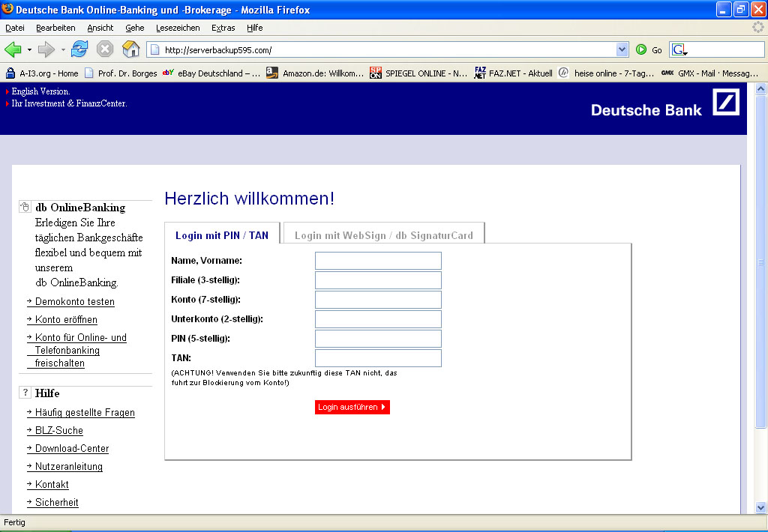
Task: Click the Deutsche Bank logo square
Action: point(725,102)
